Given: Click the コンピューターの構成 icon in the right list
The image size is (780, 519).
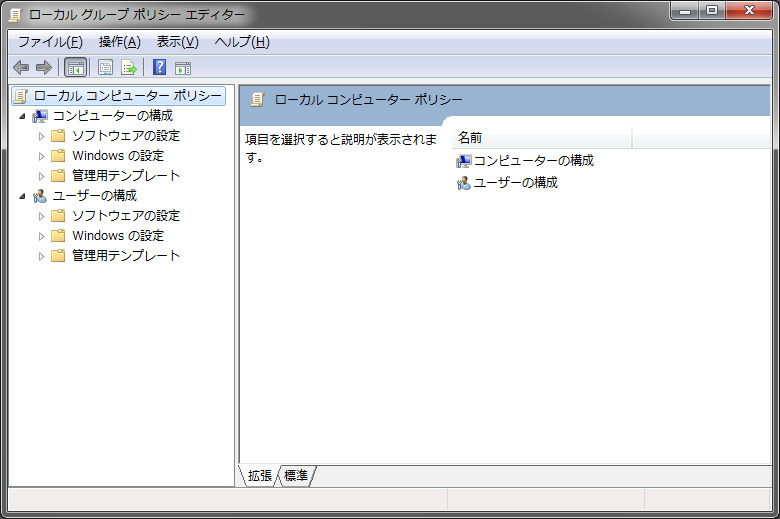Looking at the screenshot, I should [x=464, y=161].
